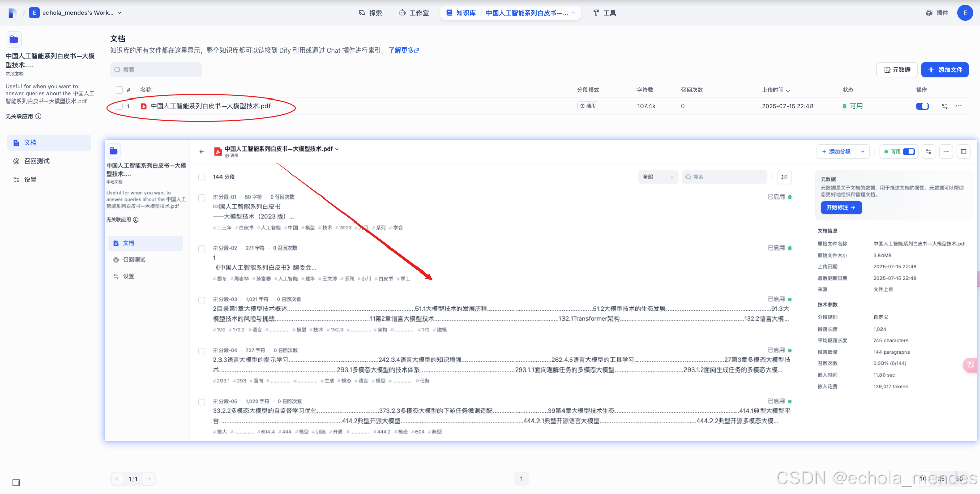Check the select-all checkbox in the table header
980x494 pixels.
pos(119,90)
